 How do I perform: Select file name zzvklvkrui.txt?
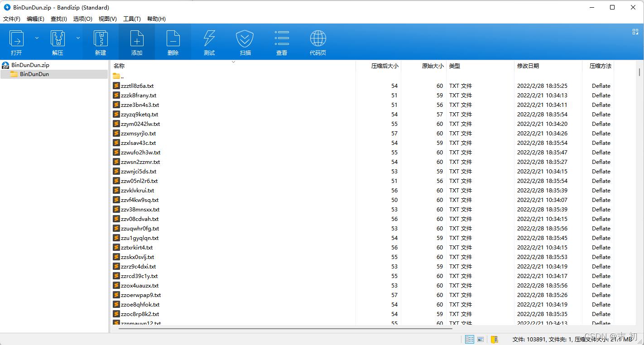(x=138, y=191)
